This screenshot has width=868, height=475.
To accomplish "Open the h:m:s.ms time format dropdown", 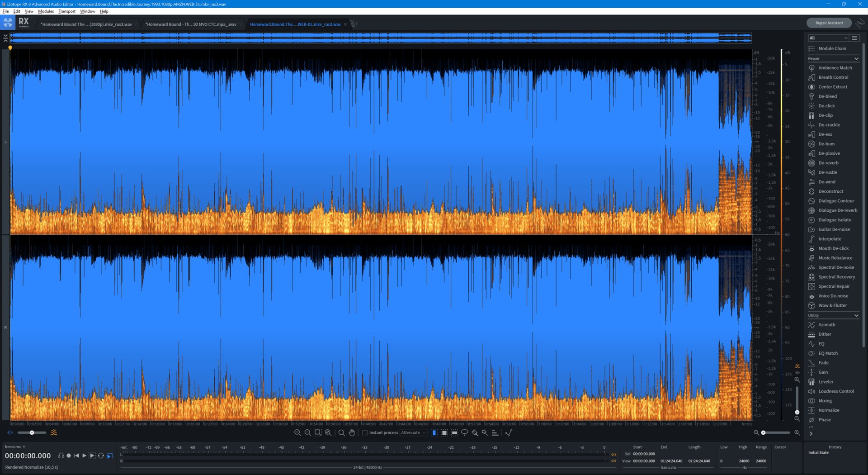I will [15, 447].
